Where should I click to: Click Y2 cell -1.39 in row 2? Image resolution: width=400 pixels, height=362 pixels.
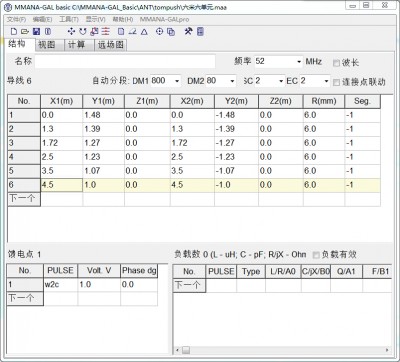pyautogui.click(x=236, y=129)
